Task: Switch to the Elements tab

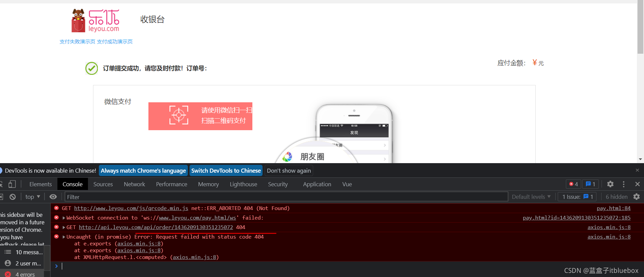Action: pos(40,184)
